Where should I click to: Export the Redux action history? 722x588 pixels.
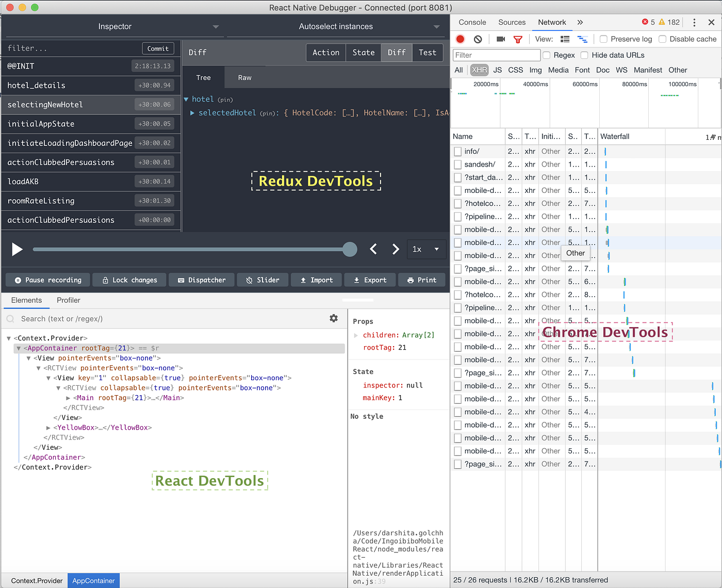click(370, 280)
